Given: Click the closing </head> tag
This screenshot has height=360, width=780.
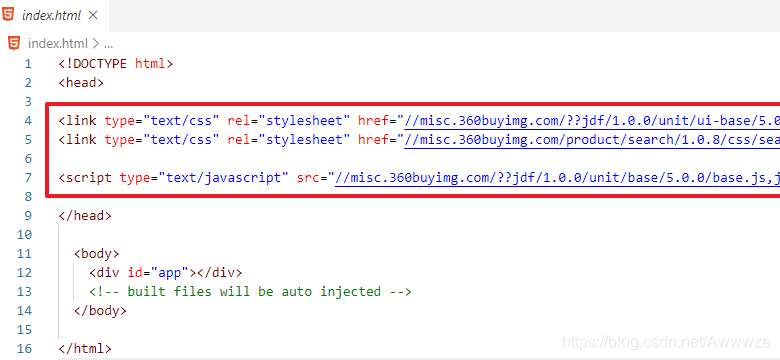Looking at the screenshot, I should tap(85, 216).
